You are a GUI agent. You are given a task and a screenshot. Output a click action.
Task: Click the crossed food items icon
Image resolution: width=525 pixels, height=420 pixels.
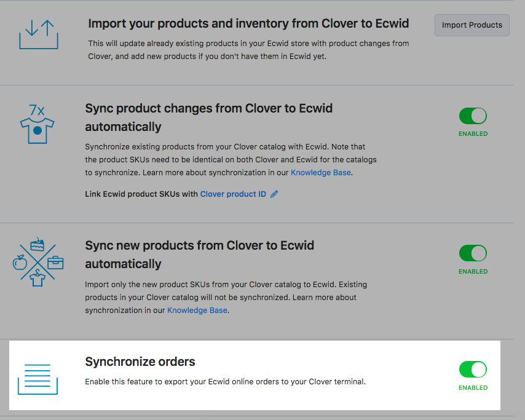[38, 260]
